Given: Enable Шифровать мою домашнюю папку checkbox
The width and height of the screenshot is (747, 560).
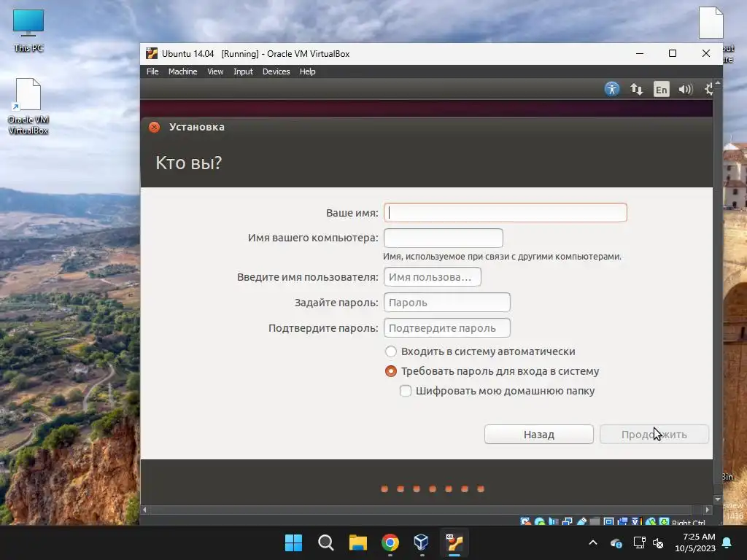Looking at the screenshot, I should tap(406, 391).
